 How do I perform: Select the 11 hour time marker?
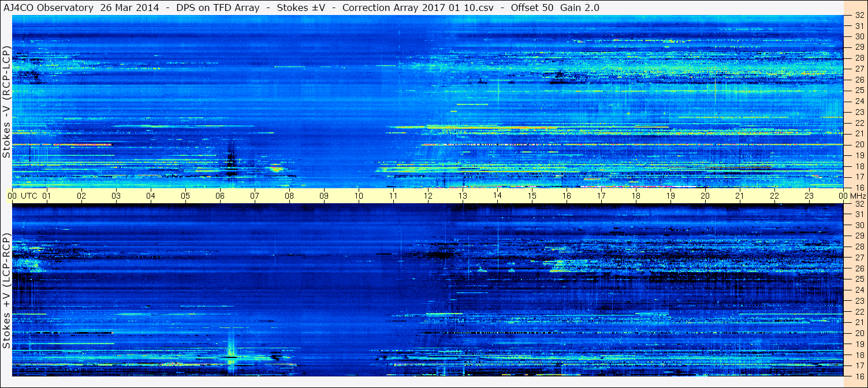pyautogui.click(x=393, y=196)
